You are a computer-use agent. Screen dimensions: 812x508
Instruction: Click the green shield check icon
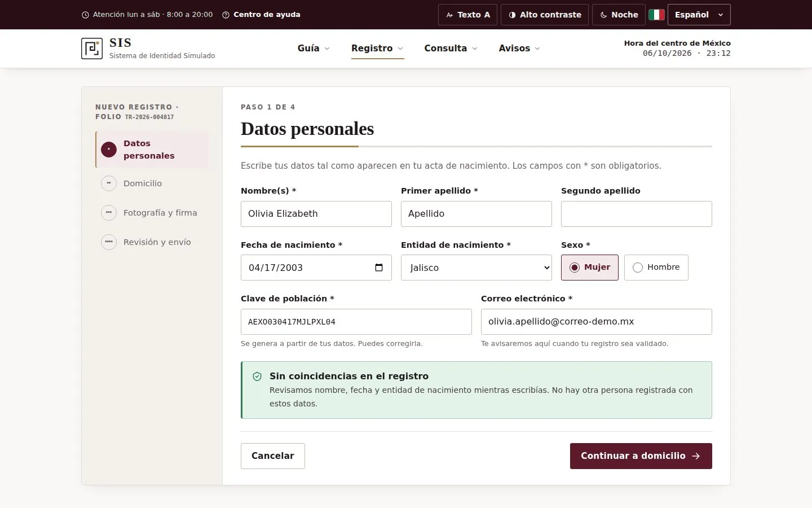click(x=257, y=376)
